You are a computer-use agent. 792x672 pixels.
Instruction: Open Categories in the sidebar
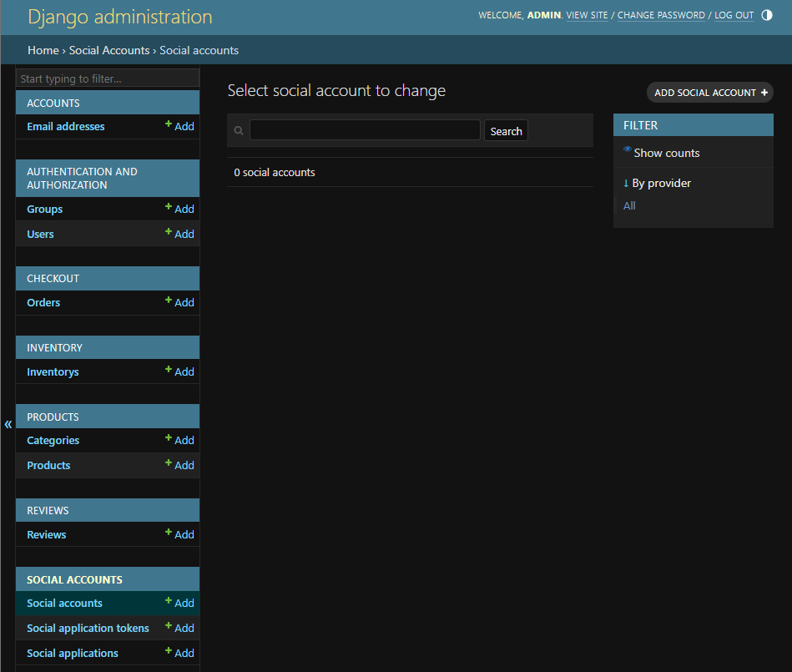[x=53, y=441]
